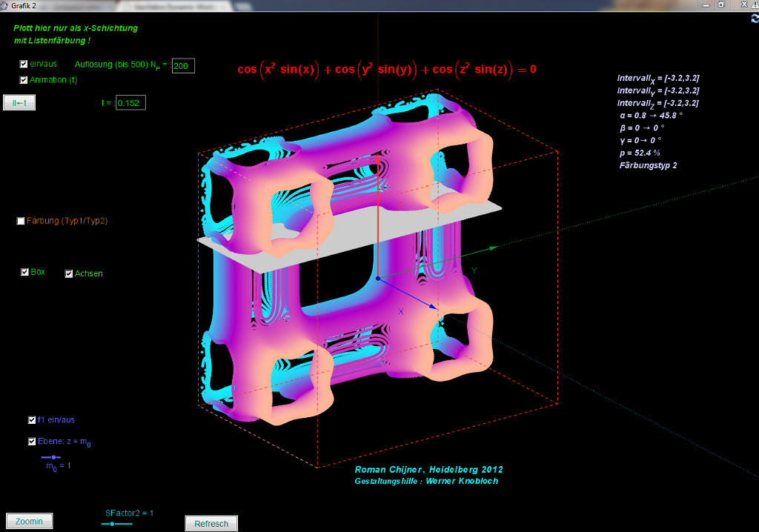Click the Grafik 2 window icon

point(5,5)
